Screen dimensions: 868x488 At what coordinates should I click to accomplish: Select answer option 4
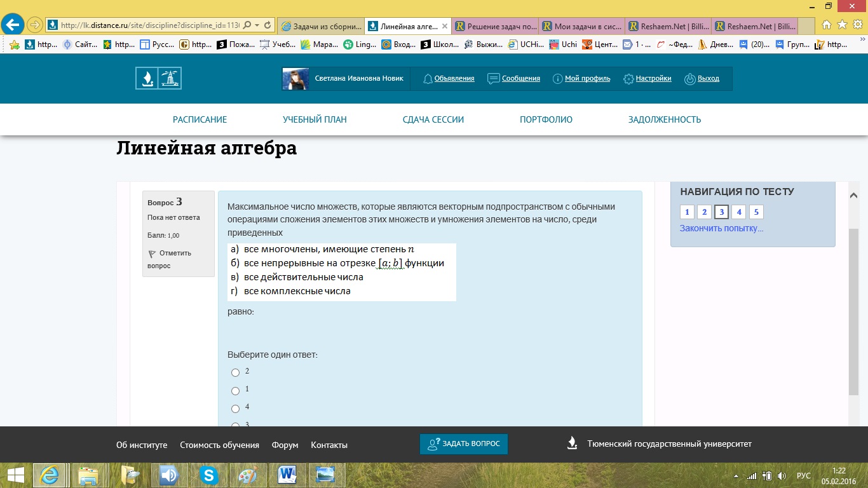(236, 409)
